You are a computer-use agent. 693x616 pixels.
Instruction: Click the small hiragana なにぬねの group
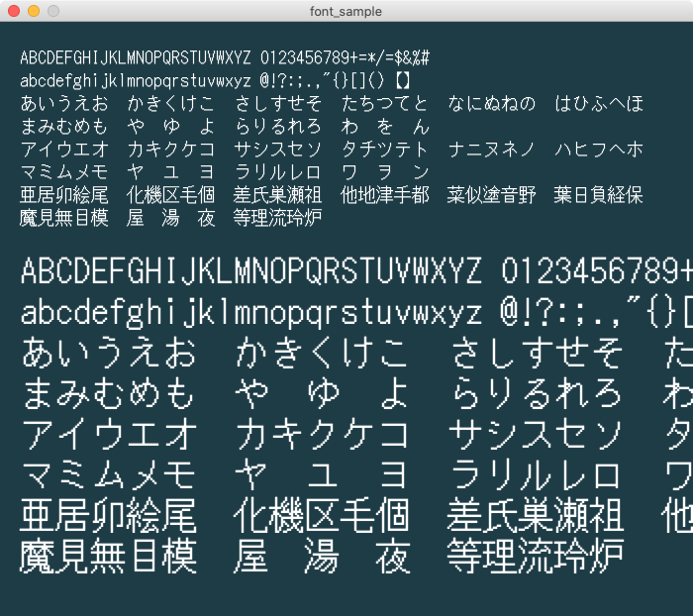491,104
